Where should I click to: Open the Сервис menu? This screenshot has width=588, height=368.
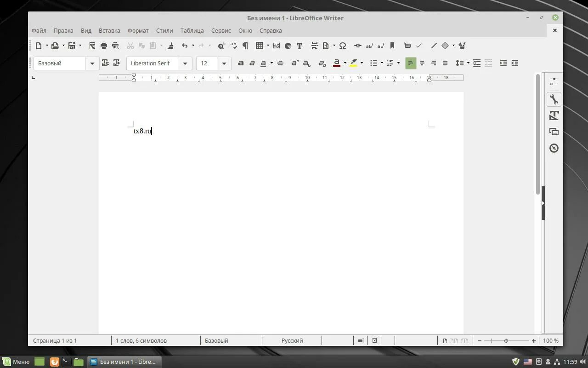pos(221,30)
